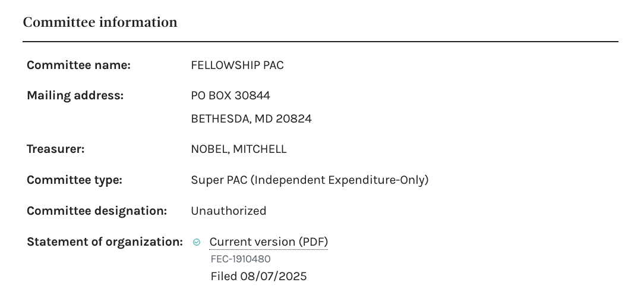The height and width of the screenshot is (301, 644).
Task: Click the green checkmark icon beside Current version
Action: [197, 242]
